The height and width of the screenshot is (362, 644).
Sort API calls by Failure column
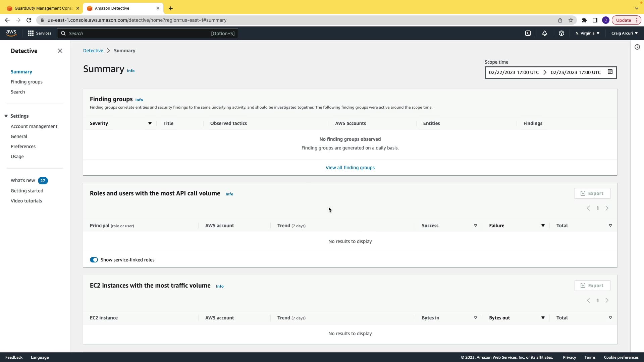(x=543, y=226)
